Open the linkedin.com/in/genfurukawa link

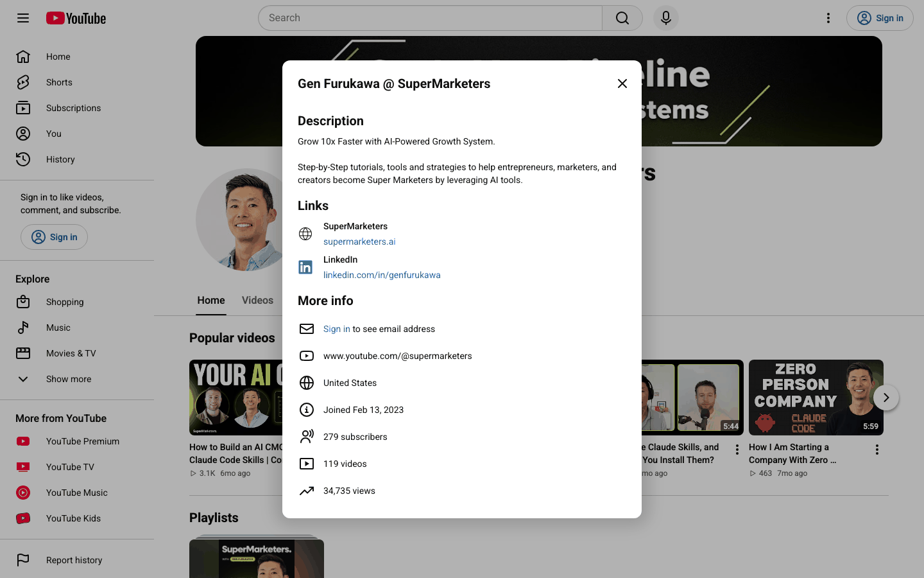coord(382,275)
